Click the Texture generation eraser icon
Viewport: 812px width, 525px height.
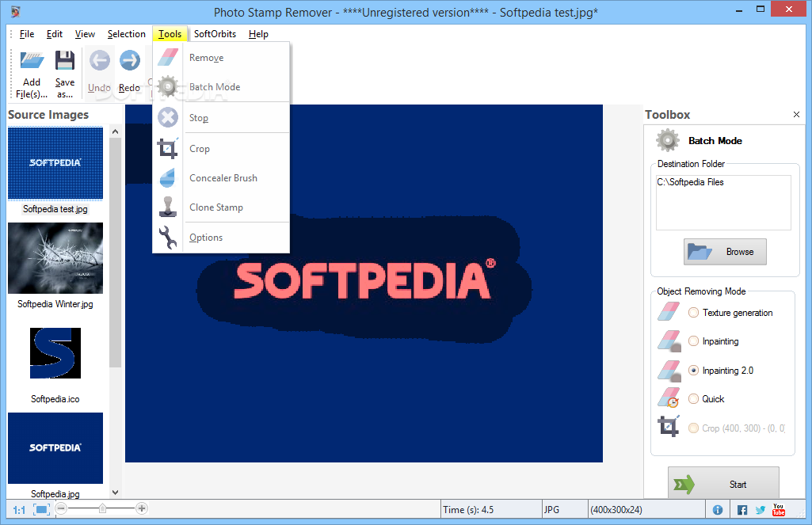669,312
